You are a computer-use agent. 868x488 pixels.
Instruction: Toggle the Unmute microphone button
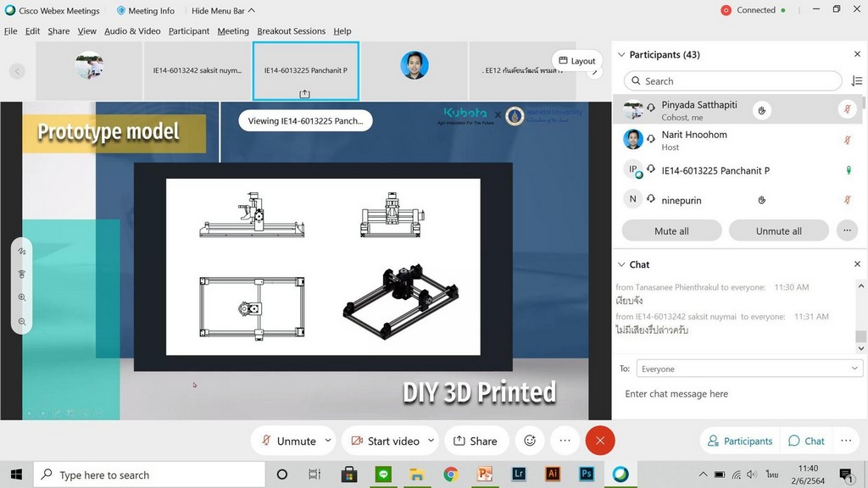[x=288, y=441]
